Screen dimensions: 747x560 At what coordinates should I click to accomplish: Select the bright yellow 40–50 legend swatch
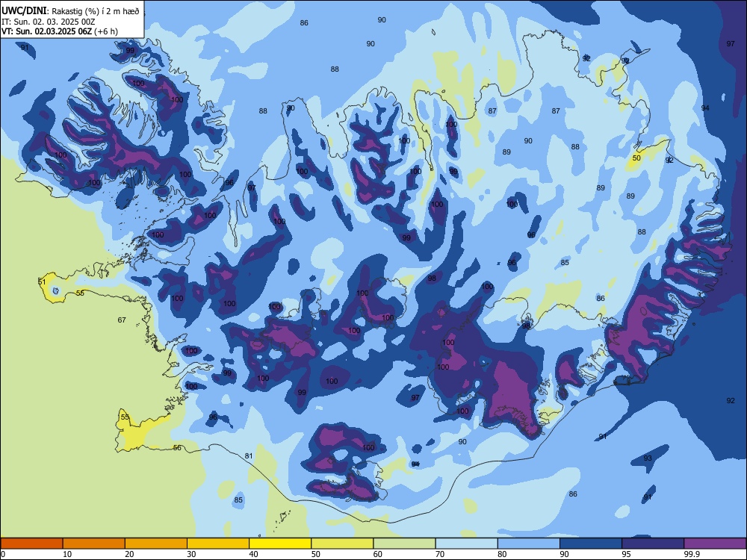tap(280, 544)
